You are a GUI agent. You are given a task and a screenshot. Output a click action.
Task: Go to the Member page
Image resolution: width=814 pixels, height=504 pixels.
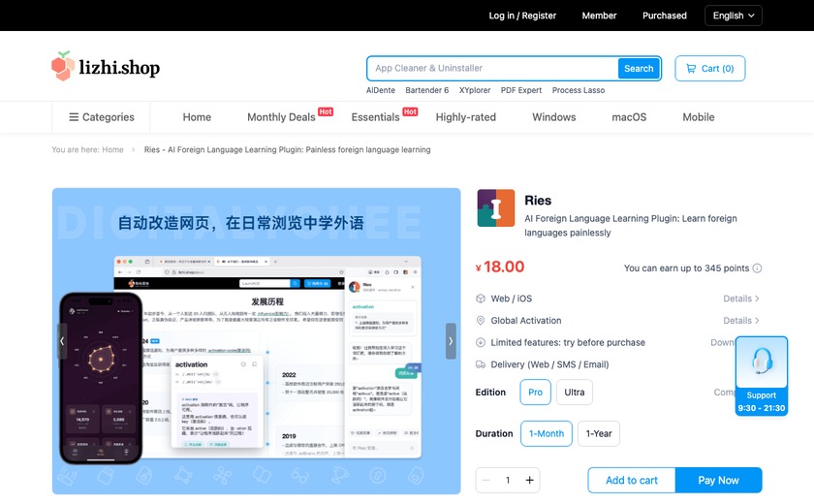[x=599, y=16]
